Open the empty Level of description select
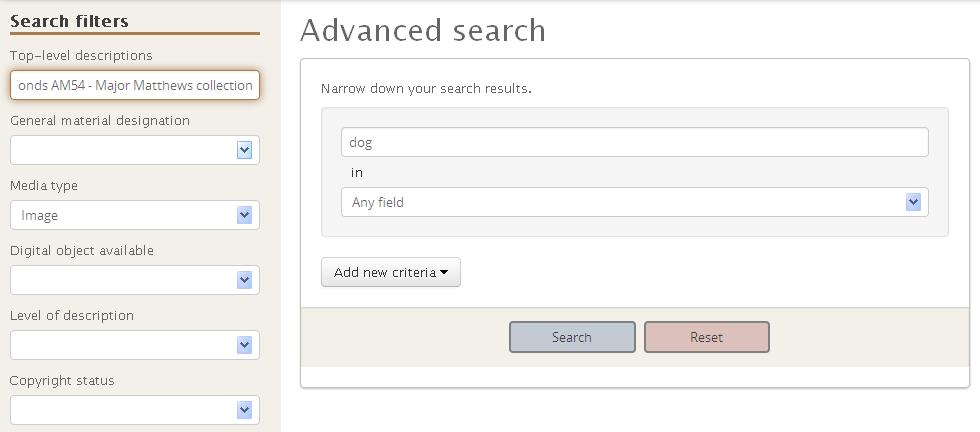Viewport: 980px width, 432px height. pyautogui.click(x=134, y=345)
